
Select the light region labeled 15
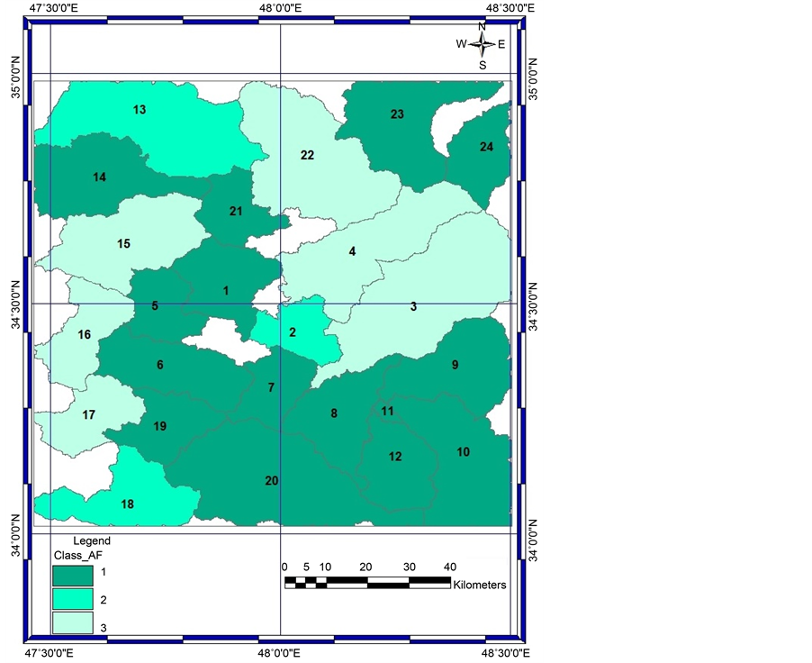(x=124, y=243)
